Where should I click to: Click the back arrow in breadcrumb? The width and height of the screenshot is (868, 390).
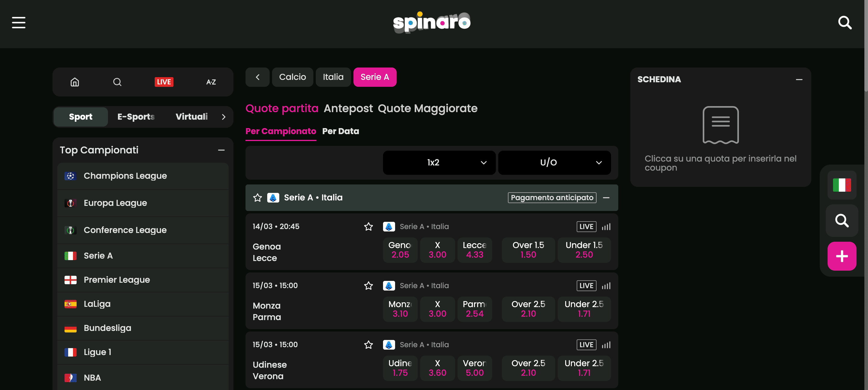click(258, 77)
